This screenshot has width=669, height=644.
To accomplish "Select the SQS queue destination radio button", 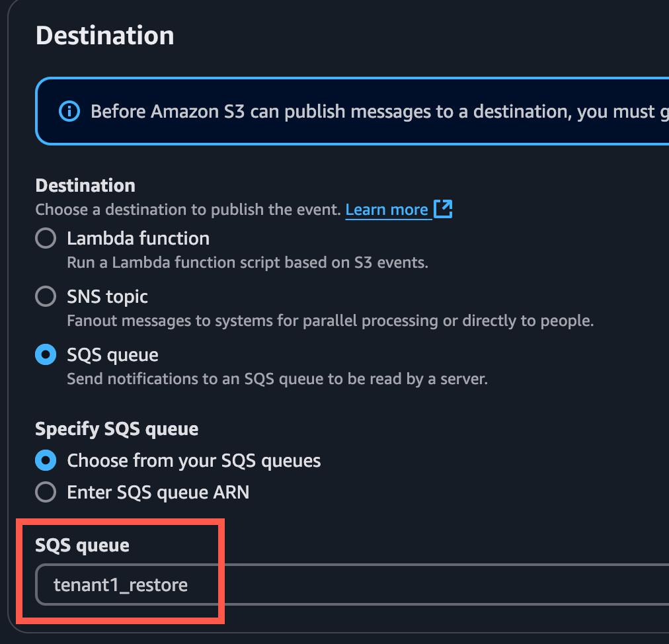I will coord(46,354).
